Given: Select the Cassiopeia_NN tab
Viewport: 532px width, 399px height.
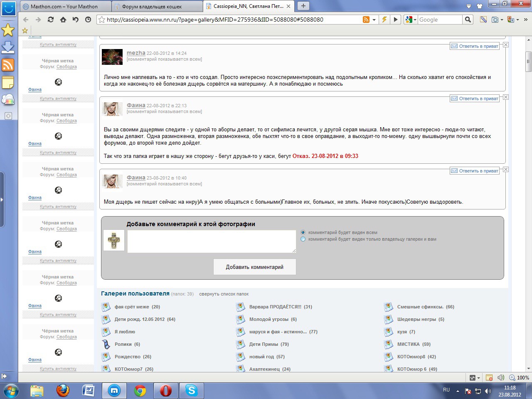Looking at the screenshot, I should point(249,6).
